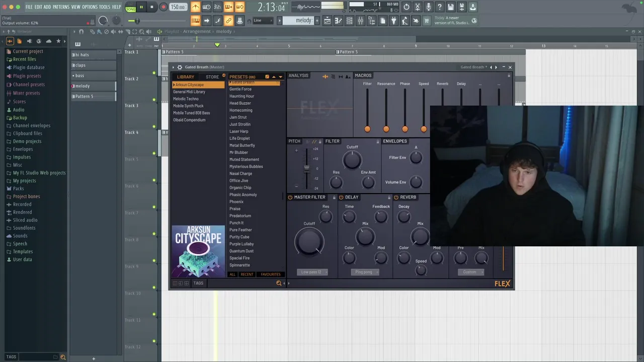
Task: Click the browser button in toolbar
Action: 372,21
